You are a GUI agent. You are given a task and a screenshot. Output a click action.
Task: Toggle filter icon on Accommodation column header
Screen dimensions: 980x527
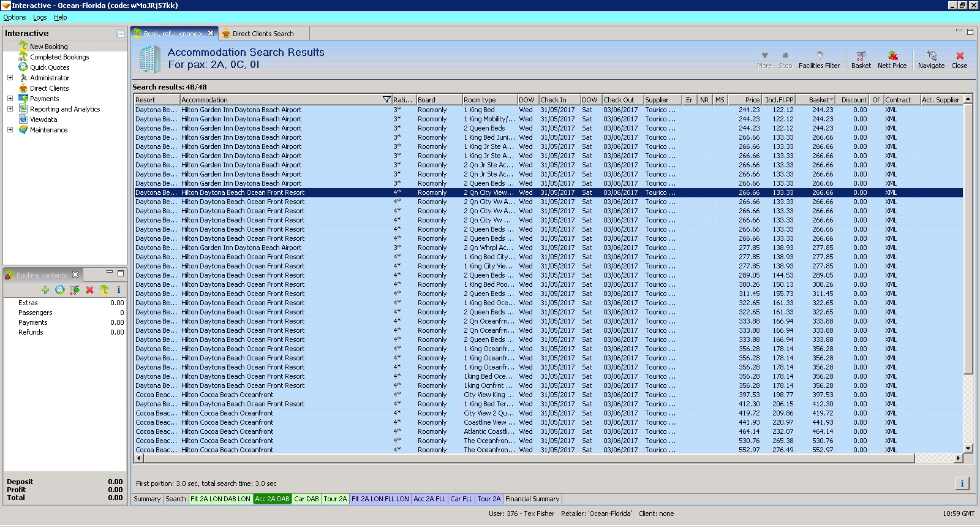386,99
